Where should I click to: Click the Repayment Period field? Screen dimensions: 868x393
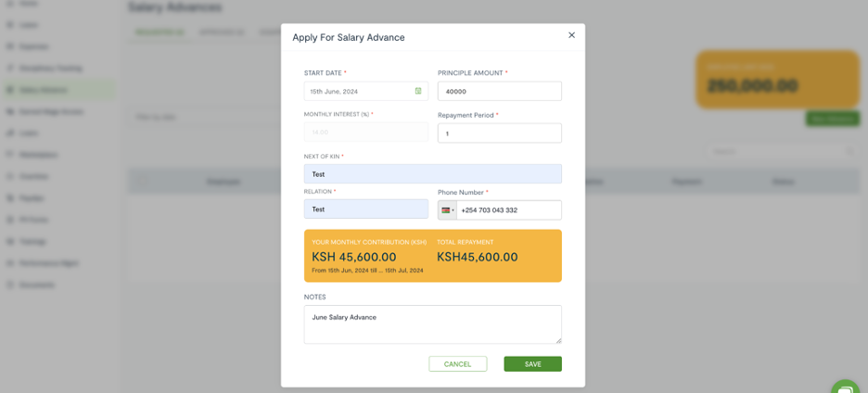499,133
